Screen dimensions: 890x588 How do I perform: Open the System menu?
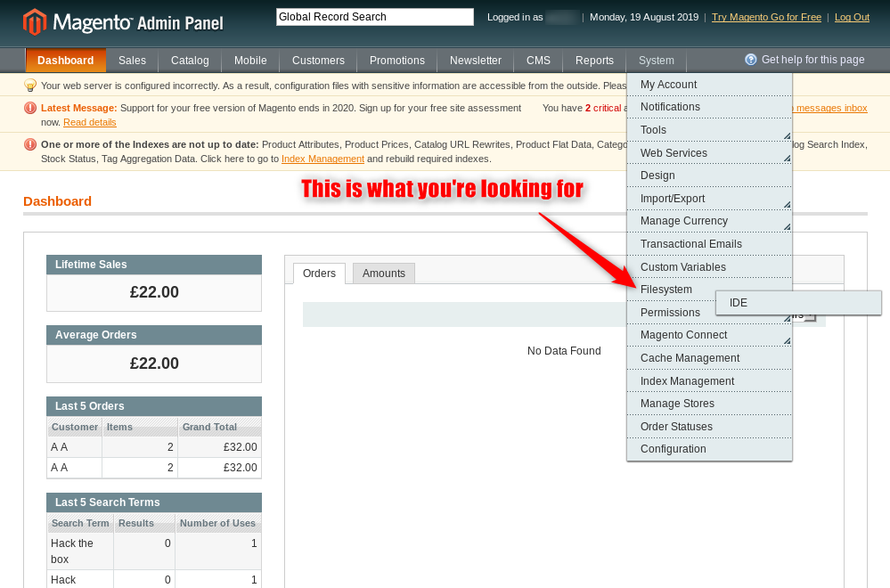point(657,61)
